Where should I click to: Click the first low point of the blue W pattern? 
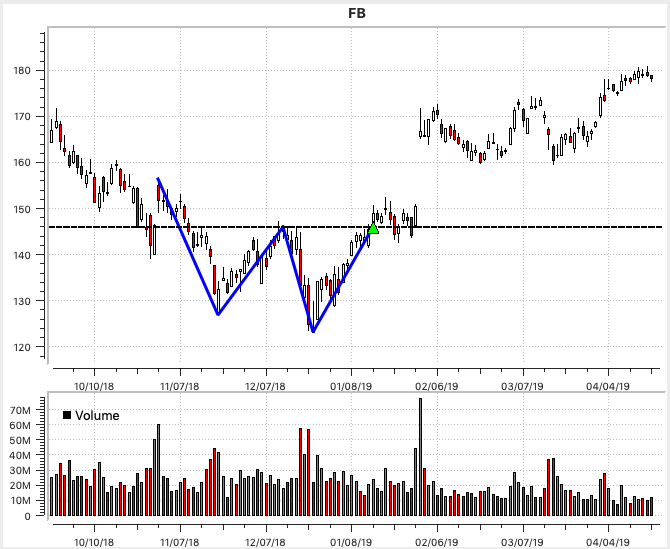[218, 314]
